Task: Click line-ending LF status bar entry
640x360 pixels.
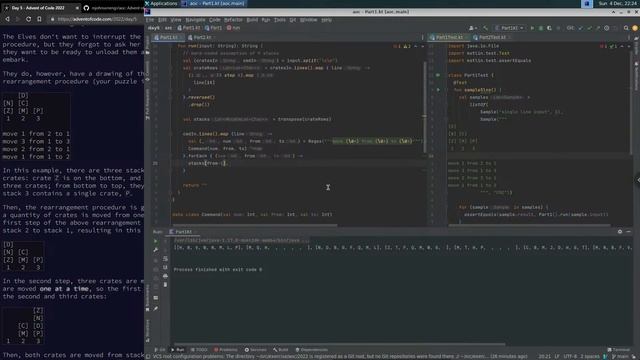Action: (x=557, y=356)
